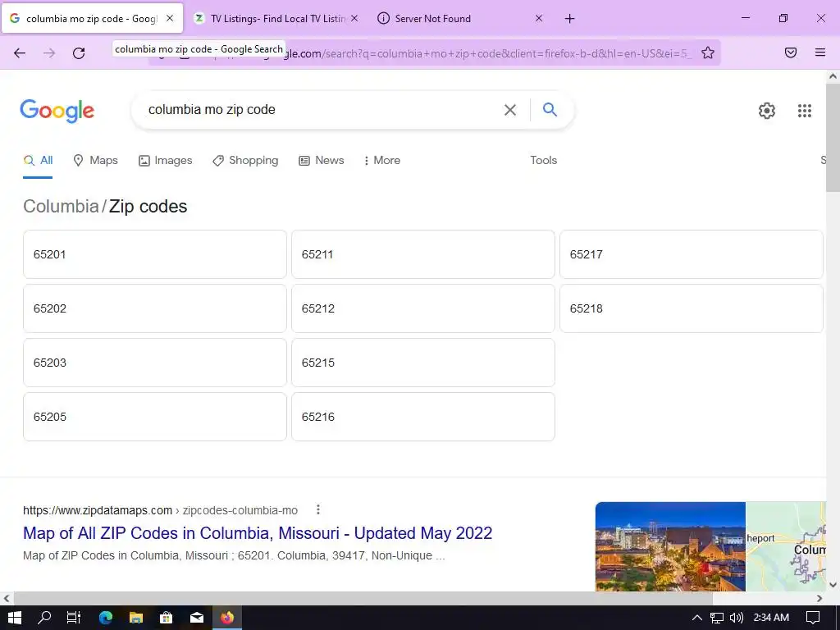Screen dimensions: 840x630
Task: Open the Windows Start menu
Action: coord(15,618)
